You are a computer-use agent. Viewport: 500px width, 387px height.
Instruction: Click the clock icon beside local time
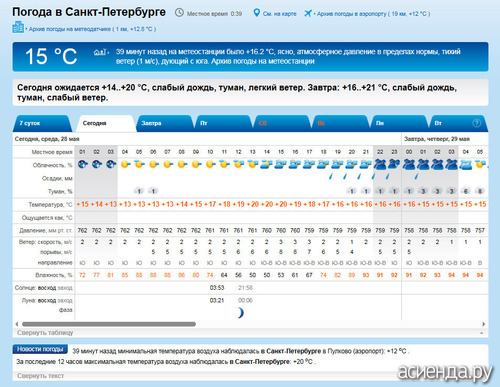pos(179,13)
